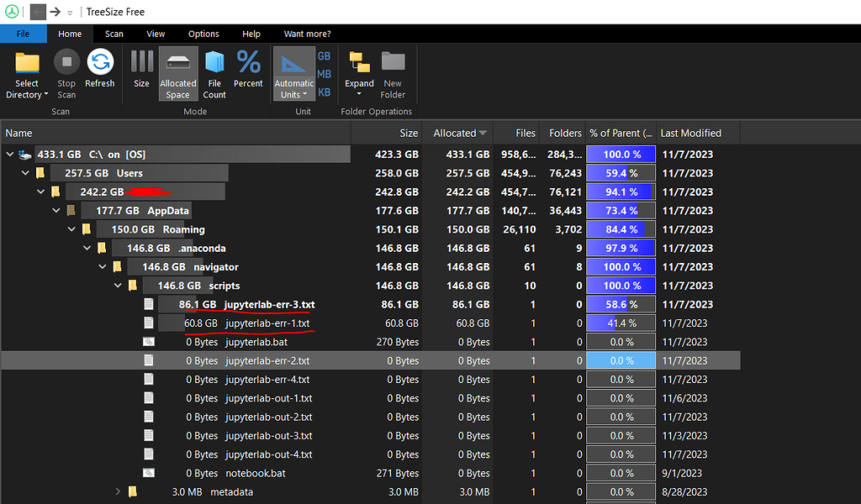Viewport: 861px width, 504px height.
Task: Collapse the Roaming folder tree node
Action: pyautogui.click(x=71, y=229)
